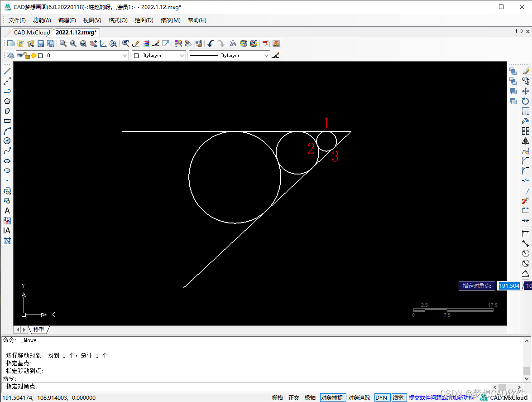
Task: Click the lineweight pen icon after linetype
Action: [275, 55]
